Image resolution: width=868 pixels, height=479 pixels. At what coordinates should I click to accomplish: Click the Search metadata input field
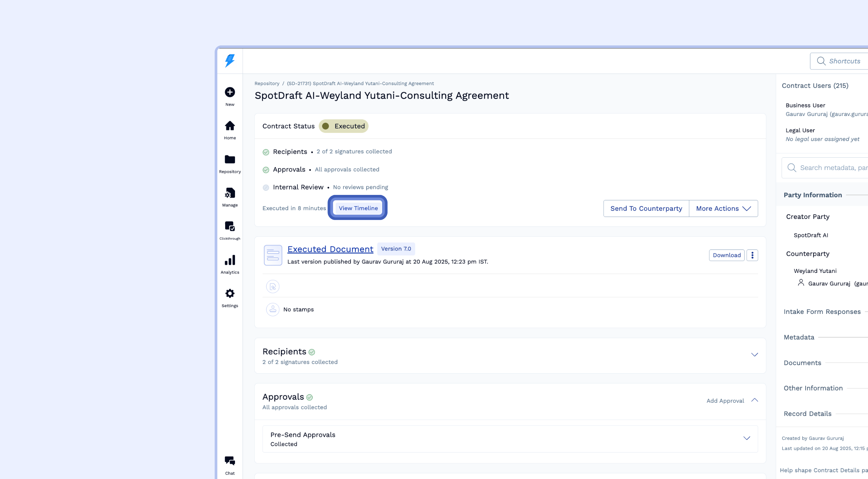click(x=831, y=168)
